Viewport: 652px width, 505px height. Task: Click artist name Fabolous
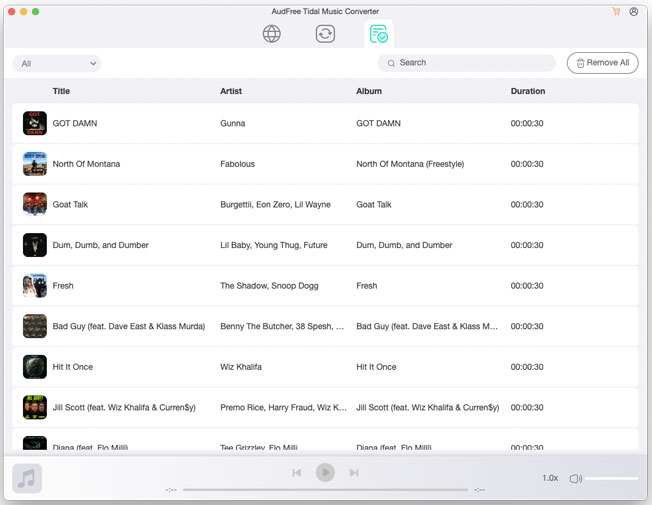point(237,164)
